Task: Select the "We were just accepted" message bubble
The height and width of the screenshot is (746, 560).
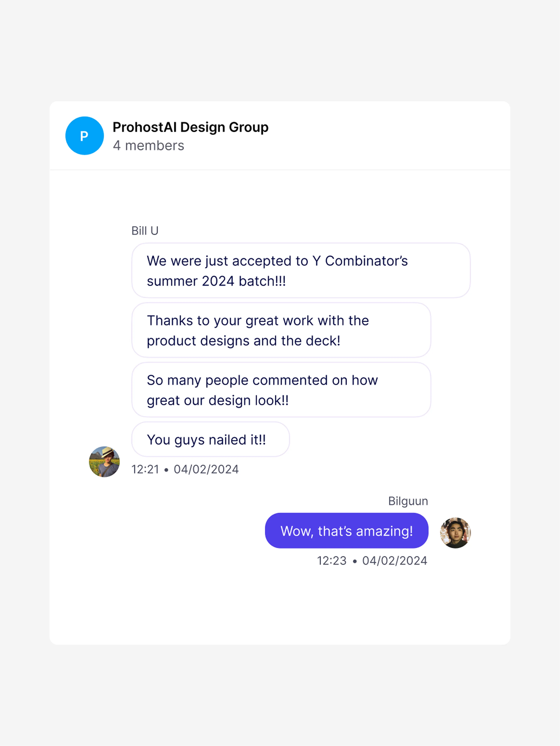Action: (x=301, y=271)
